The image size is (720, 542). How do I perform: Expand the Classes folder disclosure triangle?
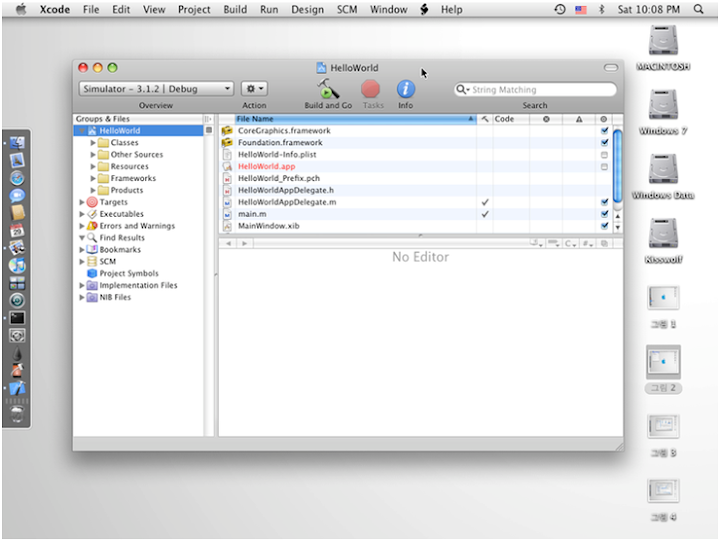click(x=94, y=143)
